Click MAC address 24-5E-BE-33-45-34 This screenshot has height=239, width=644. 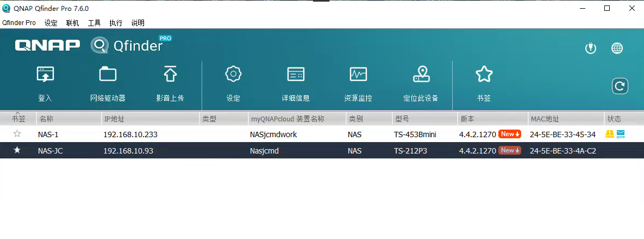pyautogui.click(x=563, y=134)
